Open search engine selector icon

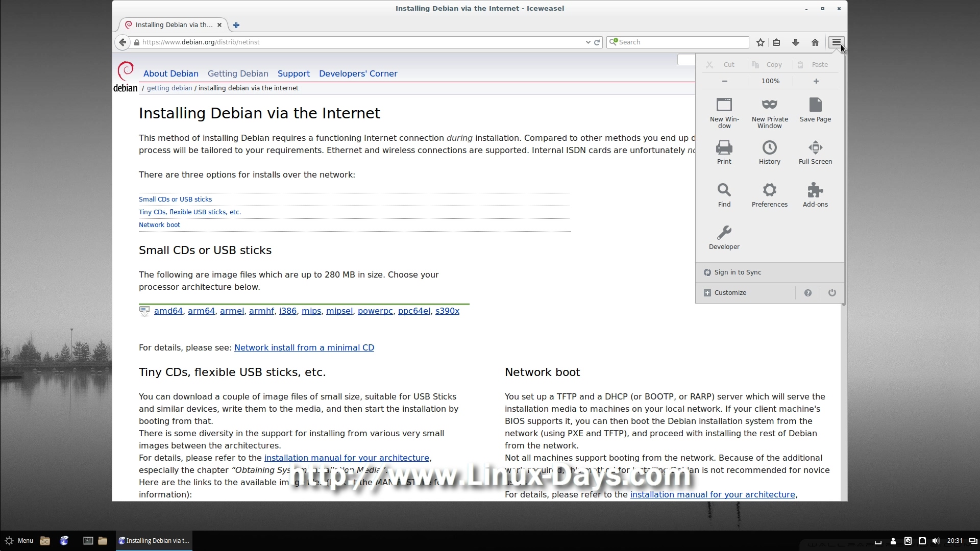614,42
